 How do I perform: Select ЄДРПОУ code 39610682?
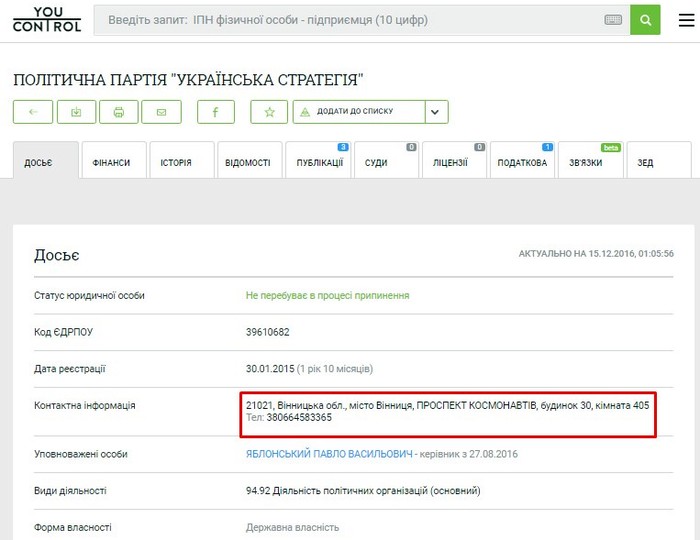(267, 332)
